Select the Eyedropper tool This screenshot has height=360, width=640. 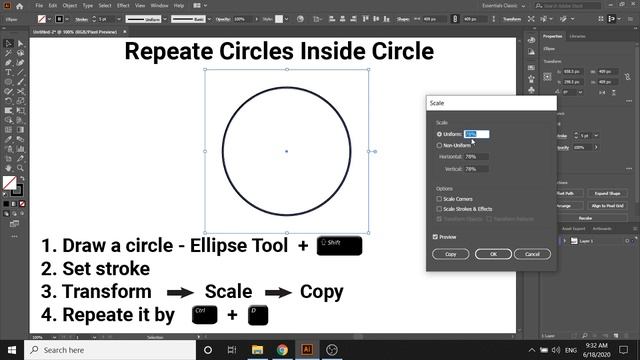pyautogui.click(x=8, y=139)
